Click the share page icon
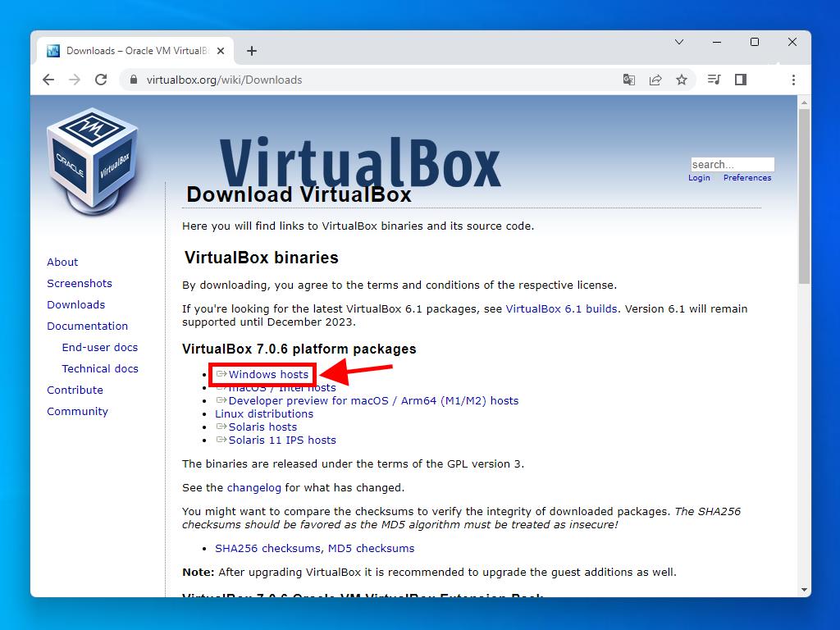Viewport: 840px width, 630px height. point(655,80)
